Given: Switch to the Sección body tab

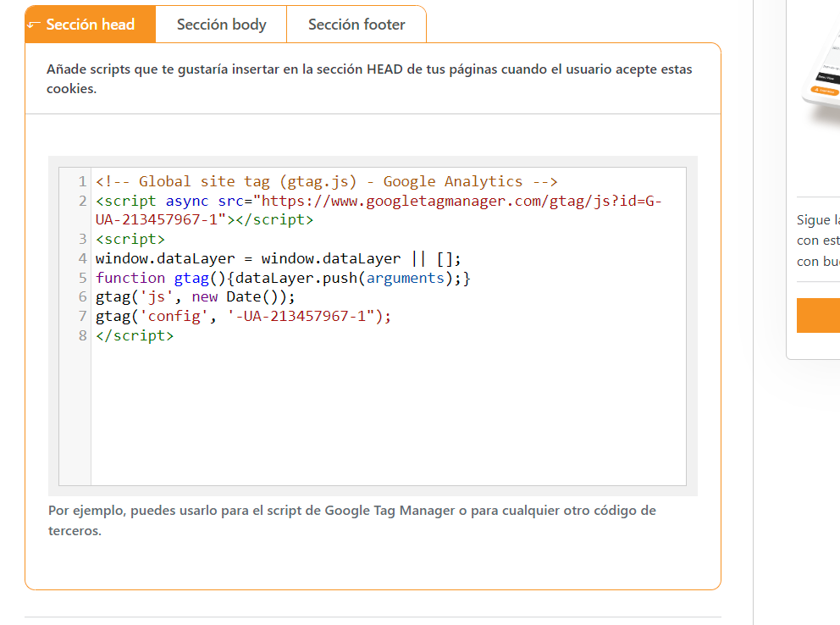Looking at the screenshot, I should (221, 24).
